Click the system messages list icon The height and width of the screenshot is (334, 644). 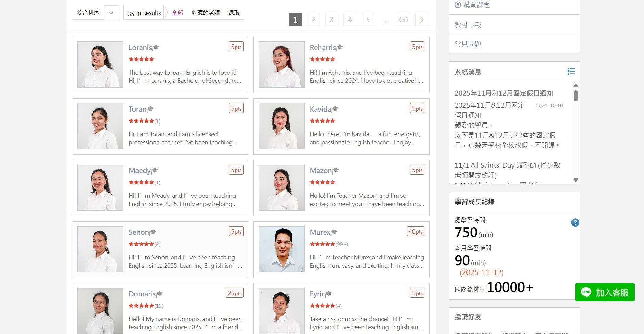click(571, 71)
